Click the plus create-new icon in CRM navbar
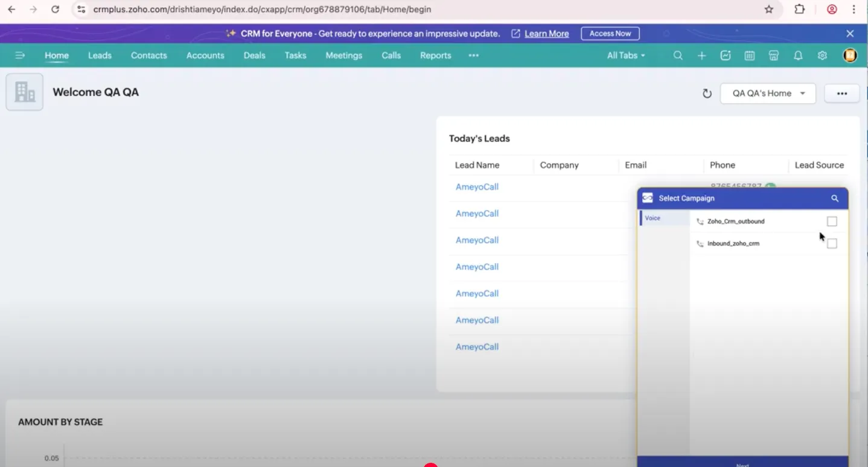 click(701, 56)
